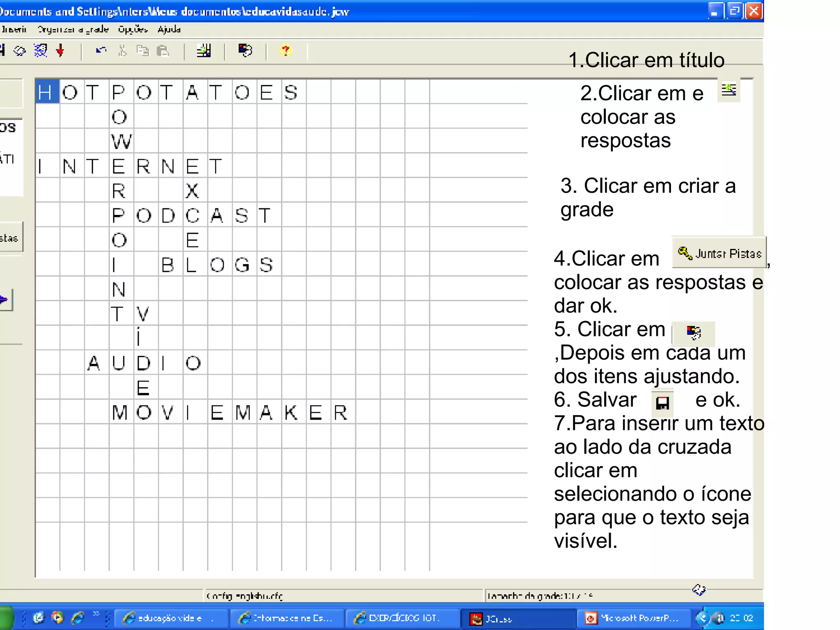Click Internet Explorer quick launch icon
Screen dimensions: 840x630
coord(78,617)
